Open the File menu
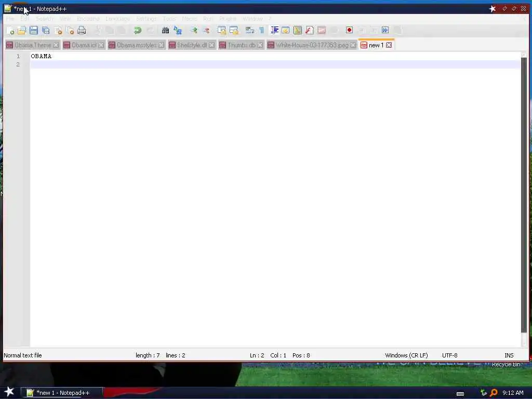The width and height of the screenshot is (532, 399). click(10, 19)
